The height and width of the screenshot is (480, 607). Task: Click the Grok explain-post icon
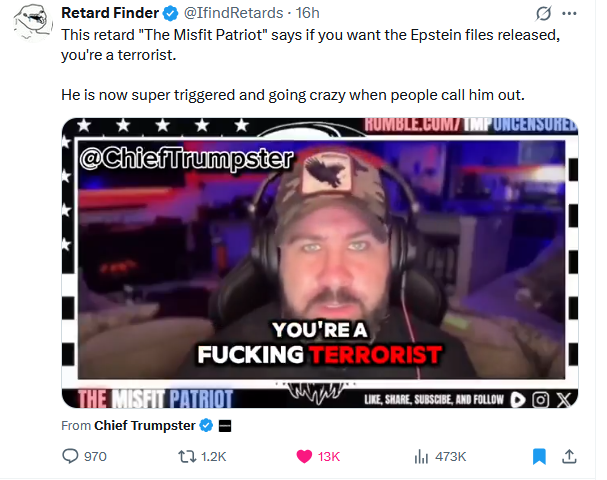(544, 14)
